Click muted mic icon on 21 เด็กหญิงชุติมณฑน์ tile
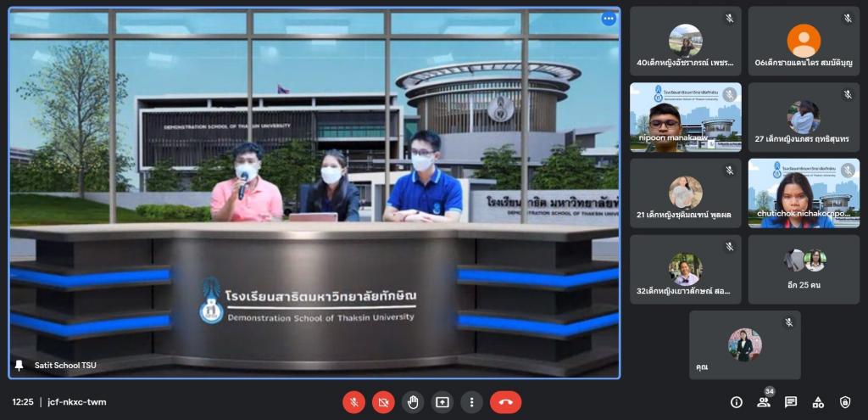868x420 pixels. (x=730, y=170)
